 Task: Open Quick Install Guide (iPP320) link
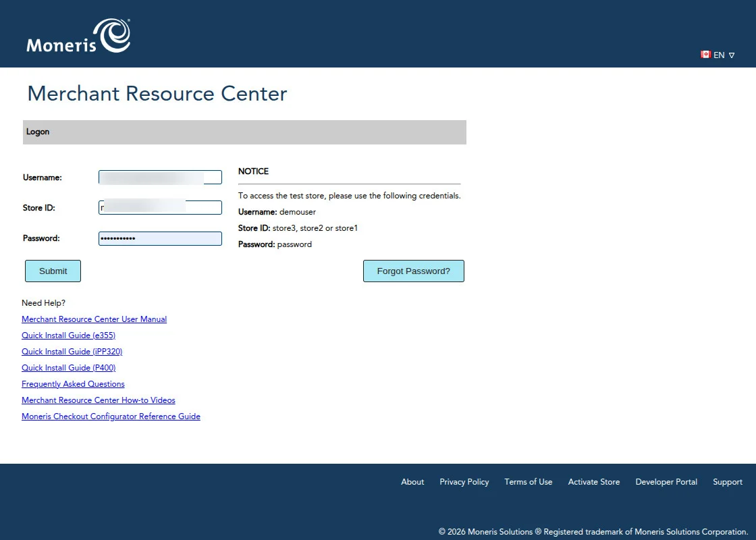click(x=72, y=352)
